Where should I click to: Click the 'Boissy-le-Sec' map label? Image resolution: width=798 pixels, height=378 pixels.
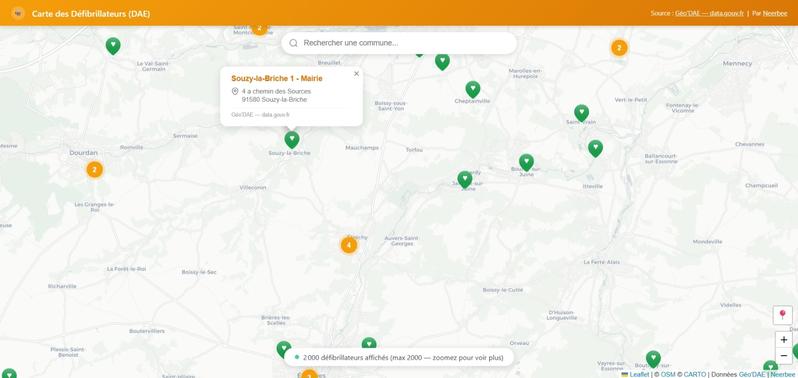coord(199,272)
